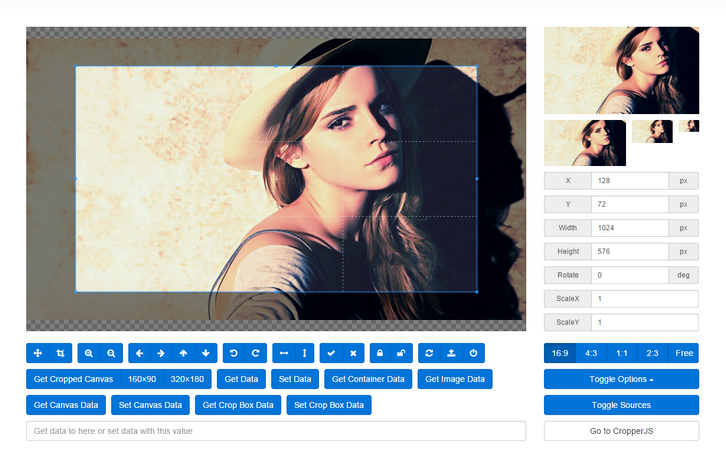Viewport: 726px width, 463px height.
Task: Select the crop mode icon
Action: point(61,353)
